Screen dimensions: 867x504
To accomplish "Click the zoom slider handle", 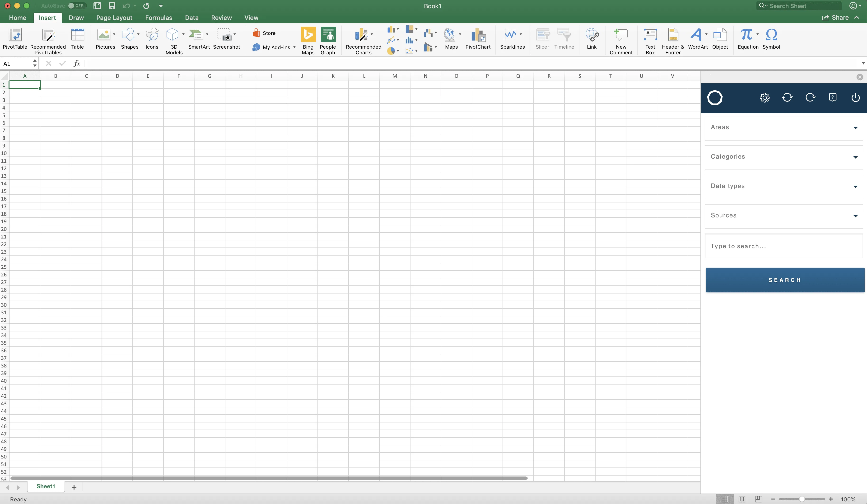I will 802,499.
